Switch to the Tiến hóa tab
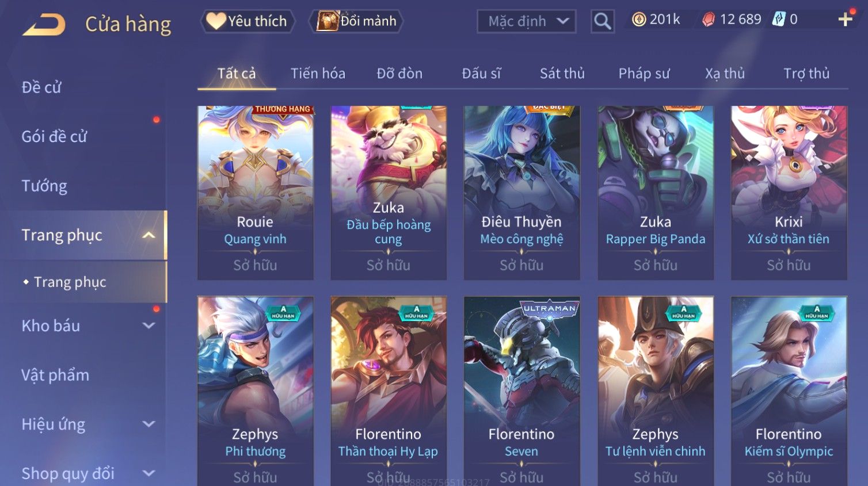Screen dimensions: 868x486 coord(318,74)
